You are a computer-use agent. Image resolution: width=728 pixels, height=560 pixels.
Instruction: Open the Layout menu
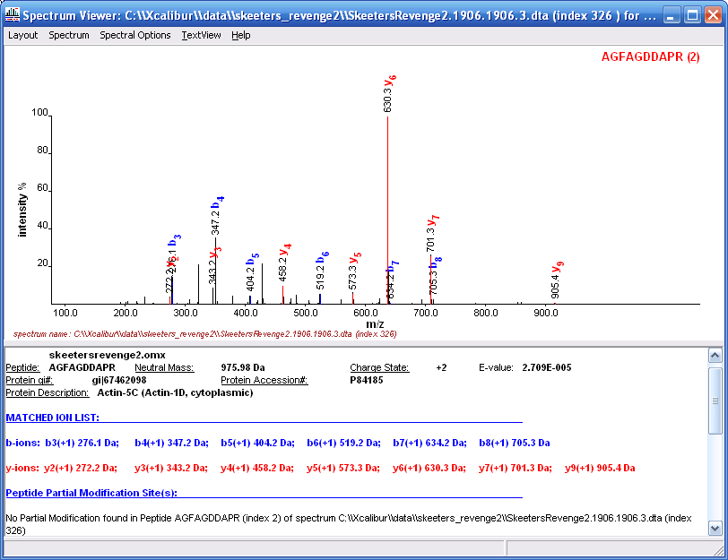click(22, 35)
